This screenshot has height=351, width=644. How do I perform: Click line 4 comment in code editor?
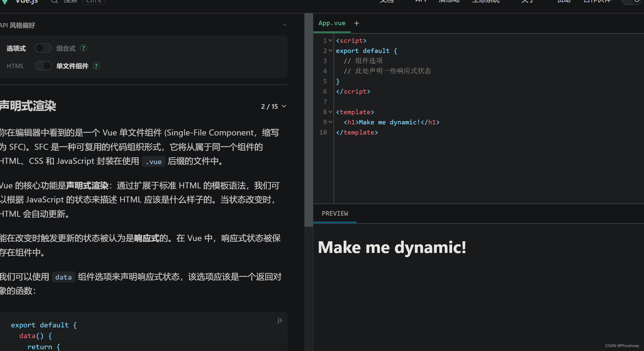coord(387,71)
